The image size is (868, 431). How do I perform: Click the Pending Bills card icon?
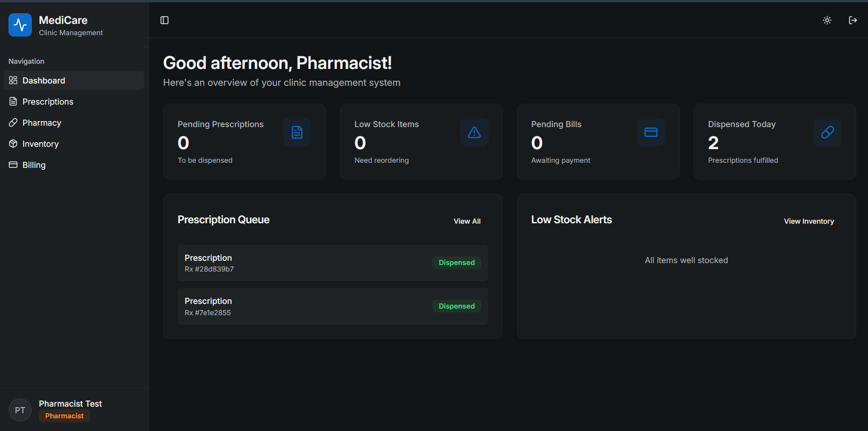coord(651,132)
